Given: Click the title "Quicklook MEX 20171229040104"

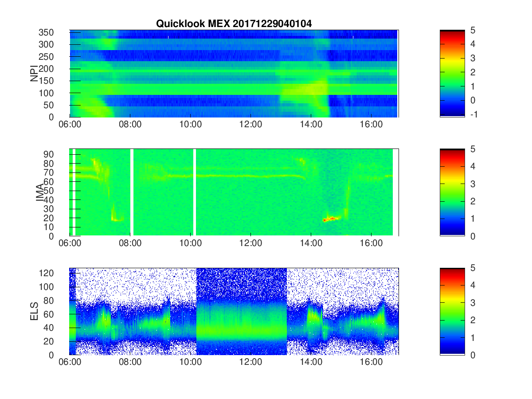Looking at the screenshot, I should [x=234, y=24].
